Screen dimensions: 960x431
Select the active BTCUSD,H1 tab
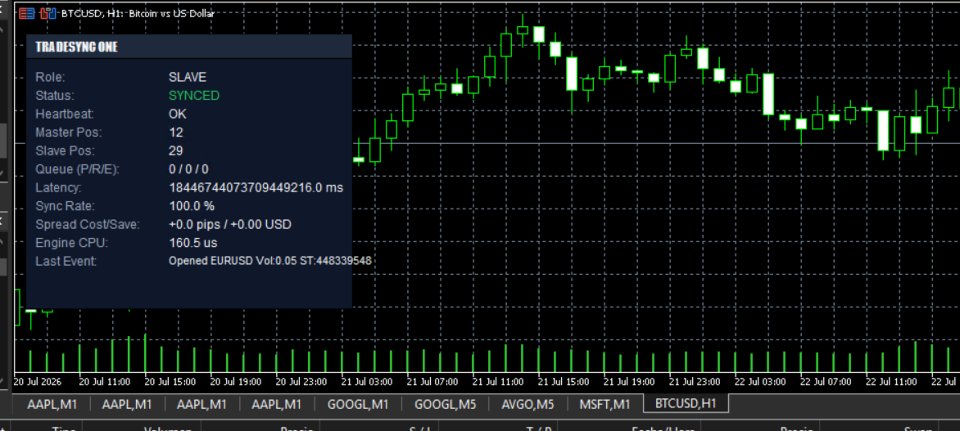(x=685, y=403)
